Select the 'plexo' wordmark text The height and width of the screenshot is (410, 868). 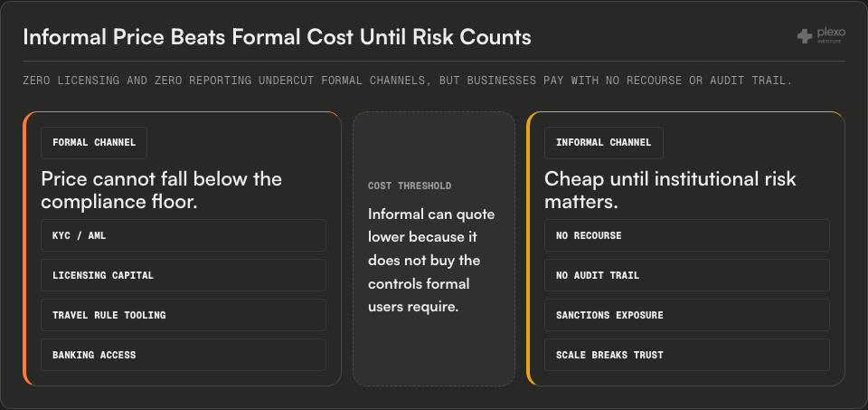pos(831,33)
